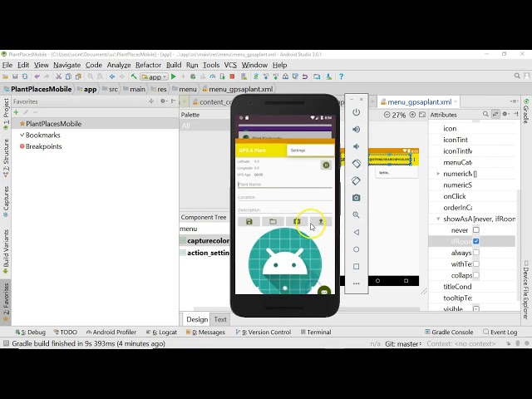Screen dimensions: 532x399
Task: Zoom in the design preview with the plus icon
Action: (412, 115)
